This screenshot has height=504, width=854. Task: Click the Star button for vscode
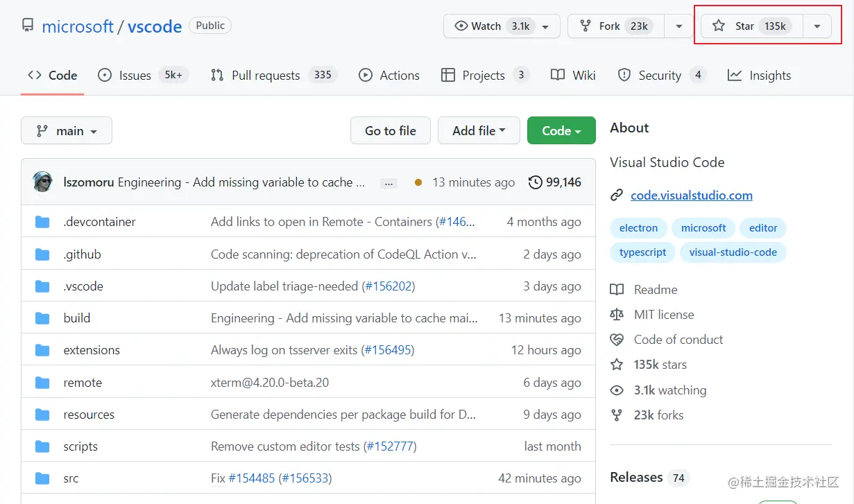coord(751,26)
